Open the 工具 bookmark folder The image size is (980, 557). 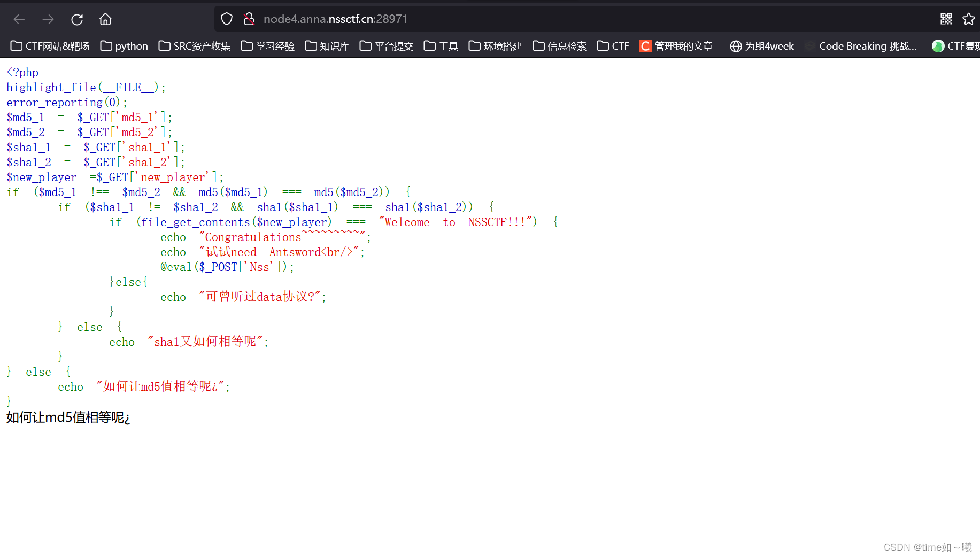pos(441,46)
